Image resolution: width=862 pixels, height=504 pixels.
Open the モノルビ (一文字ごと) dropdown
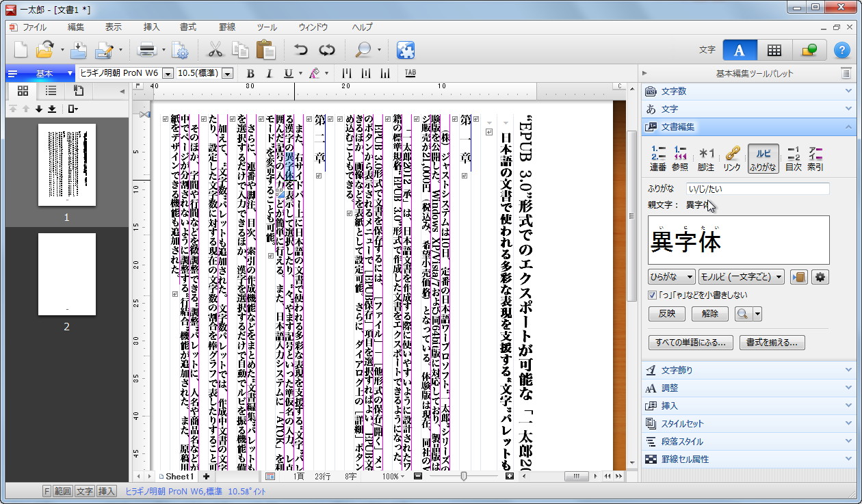pos(741,277)
